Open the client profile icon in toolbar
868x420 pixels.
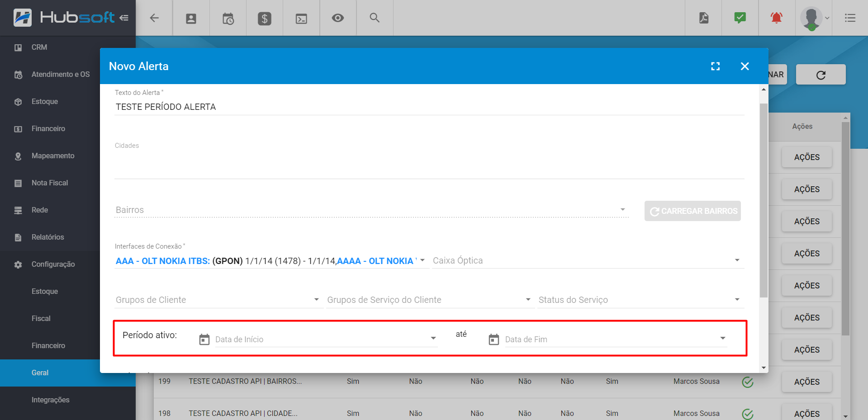click(191, 18)
